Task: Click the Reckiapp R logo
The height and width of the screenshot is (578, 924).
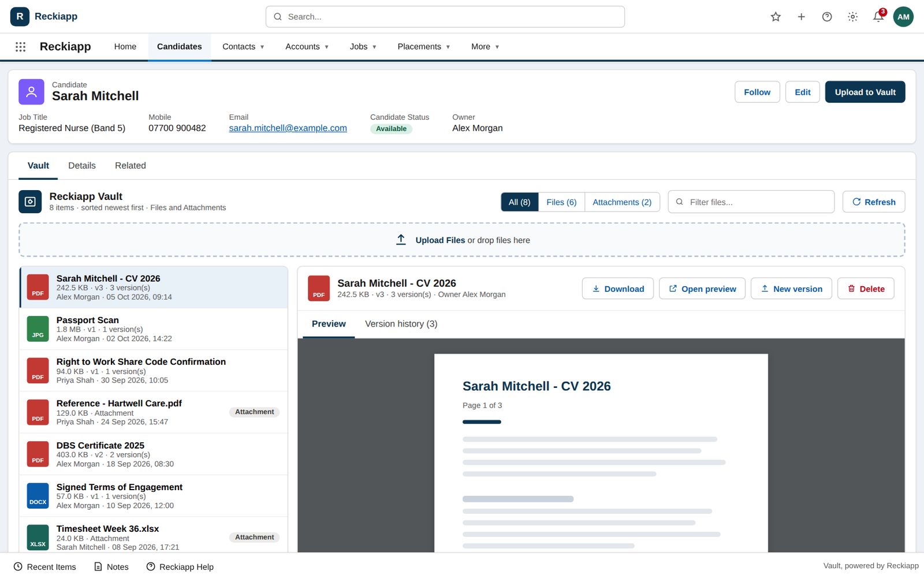Action: [x=20, y=17]
